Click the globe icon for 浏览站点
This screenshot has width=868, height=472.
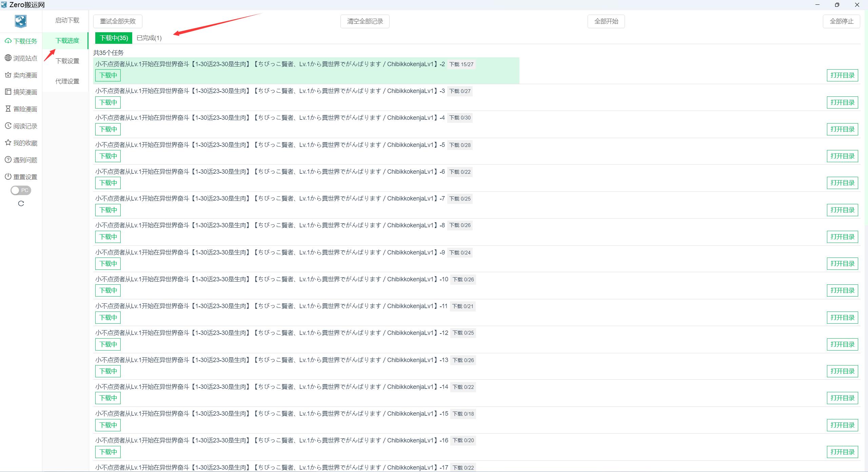point(8,58)
